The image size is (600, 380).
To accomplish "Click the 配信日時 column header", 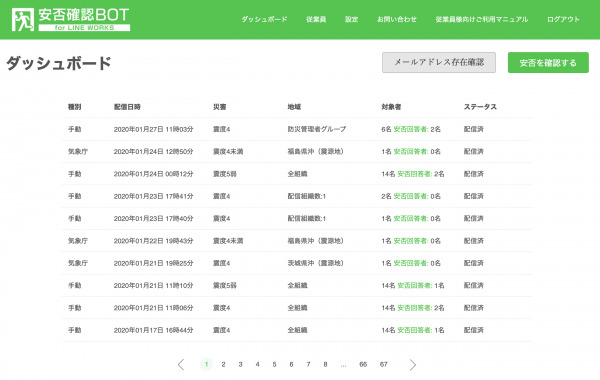I will [x=127, y=107].
